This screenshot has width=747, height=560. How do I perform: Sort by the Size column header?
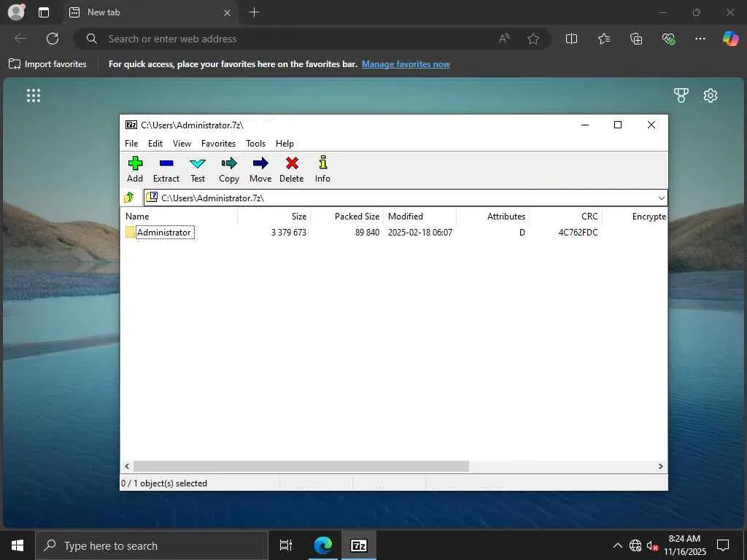[x=274, y=216]
